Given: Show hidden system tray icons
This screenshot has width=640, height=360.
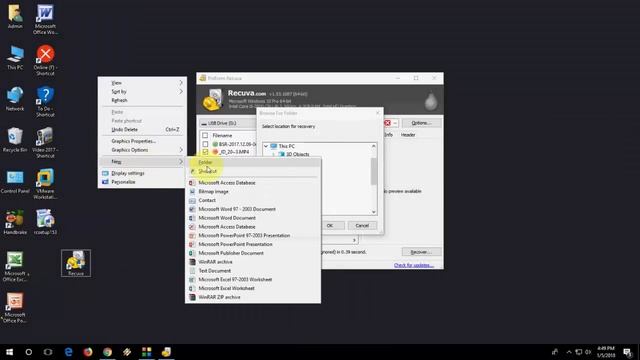Looking at the screenshot, I should [569, 352].
